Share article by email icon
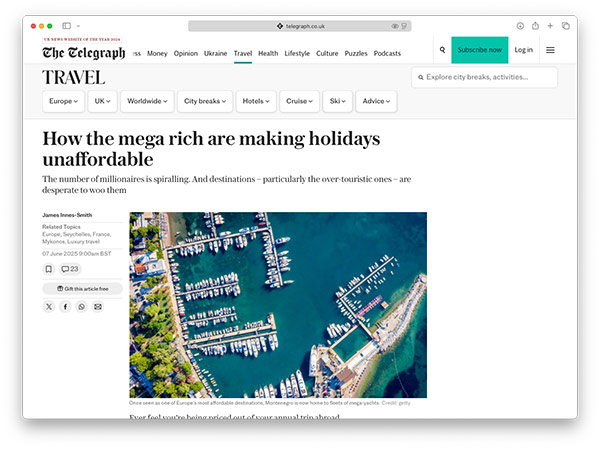Viewport: 600px width, 449px height. click(x=98, y=307)
